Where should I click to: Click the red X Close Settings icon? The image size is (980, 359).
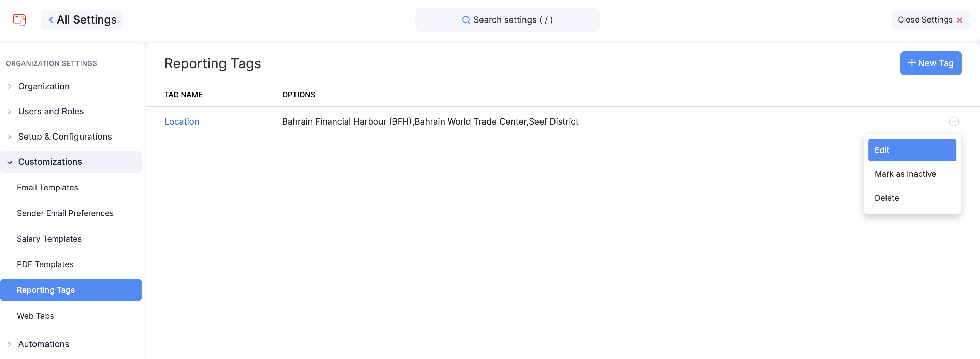click(959, 20)
